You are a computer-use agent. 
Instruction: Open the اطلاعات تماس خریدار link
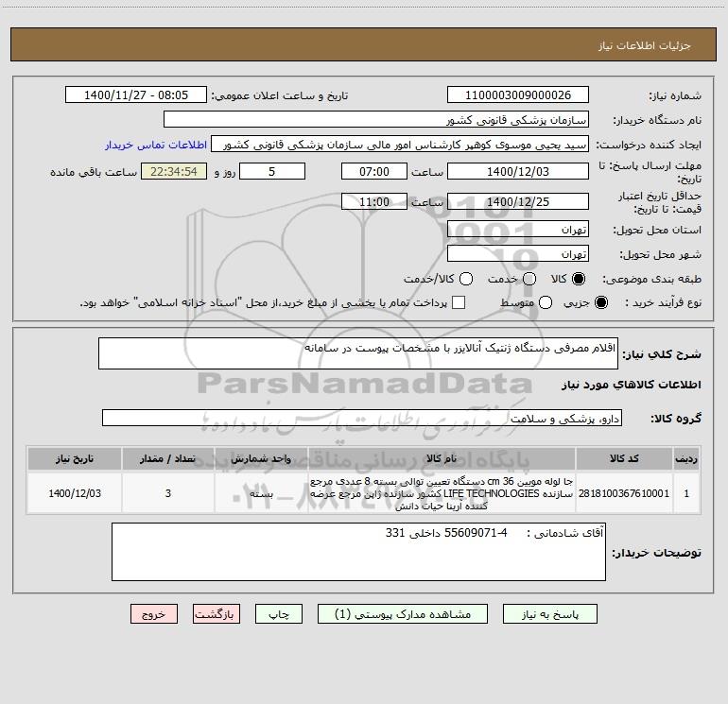tap(156, 145)
